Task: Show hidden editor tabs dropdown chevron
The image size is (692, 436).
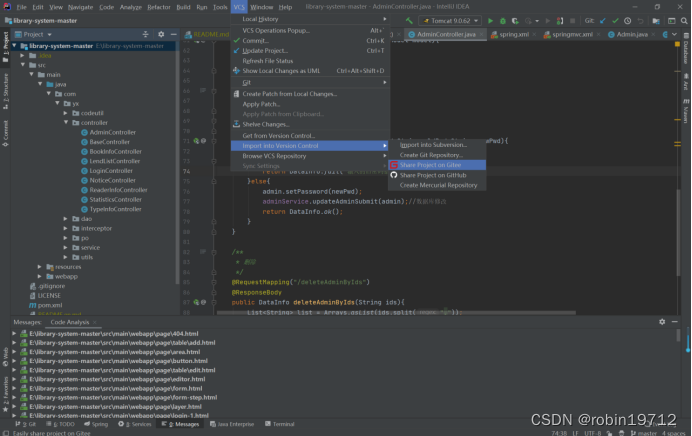Action: [x=674, y=34]
